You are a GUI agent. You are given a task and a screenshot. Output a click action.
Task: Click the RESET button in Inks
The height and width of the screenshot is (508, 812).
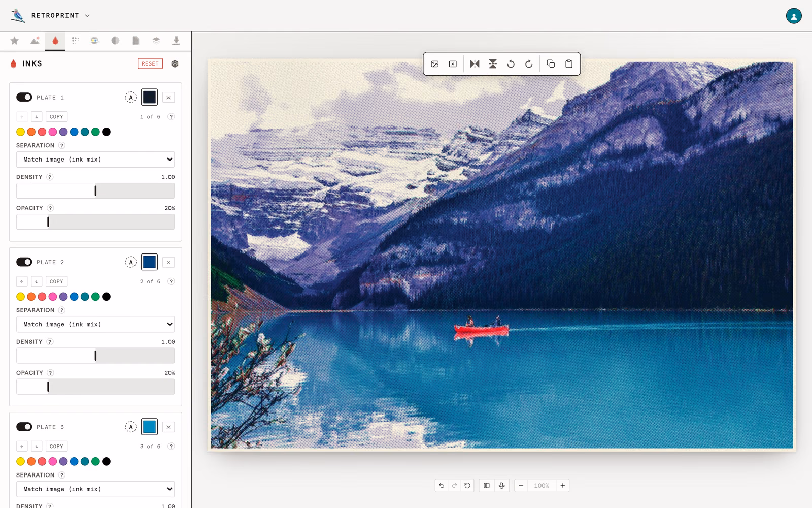[150, 63]
